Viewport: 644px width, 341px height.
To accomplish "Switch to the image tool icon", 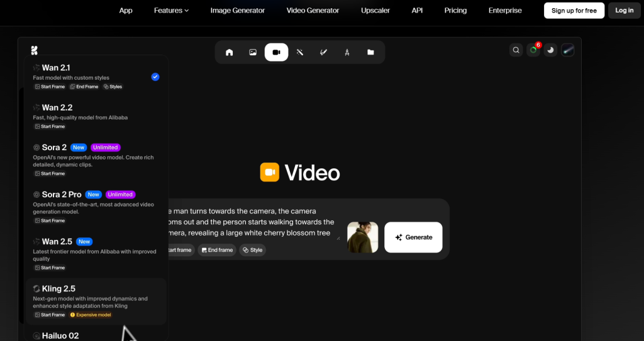I will [x=253, y=52].
